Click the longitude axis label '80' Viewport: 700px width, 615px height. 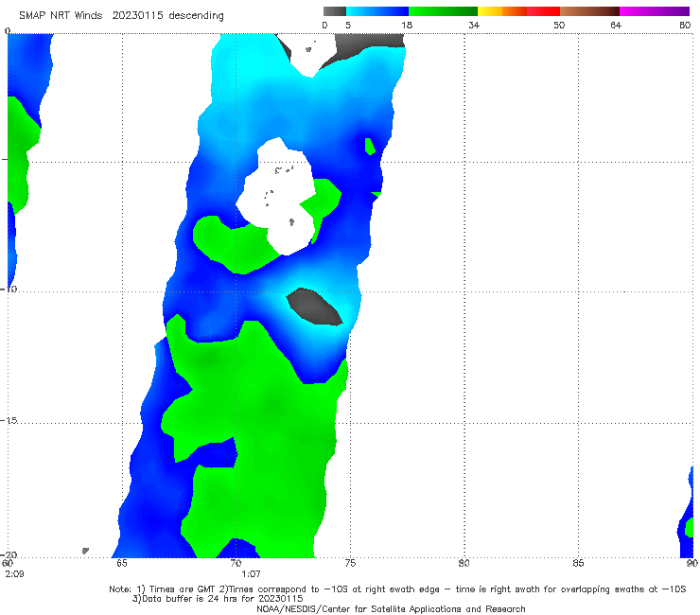[464, 563]
